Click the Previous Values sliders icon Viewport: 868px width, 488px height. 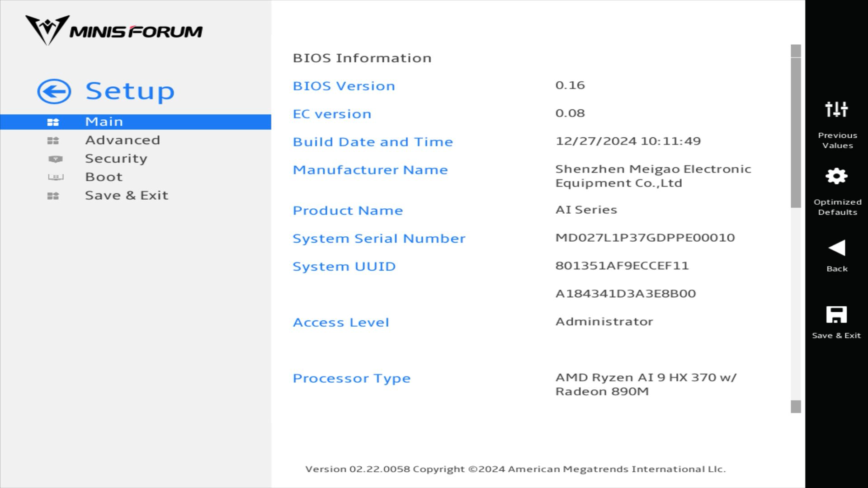click(836, 109)
